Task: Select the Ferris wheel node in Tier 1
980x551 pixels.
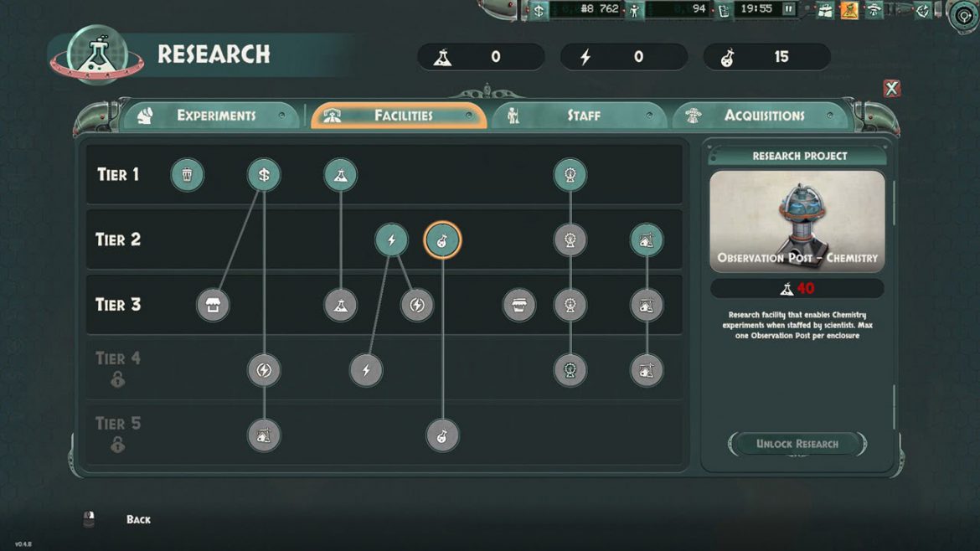Action: pyautogui.click(x=570, y=175)
